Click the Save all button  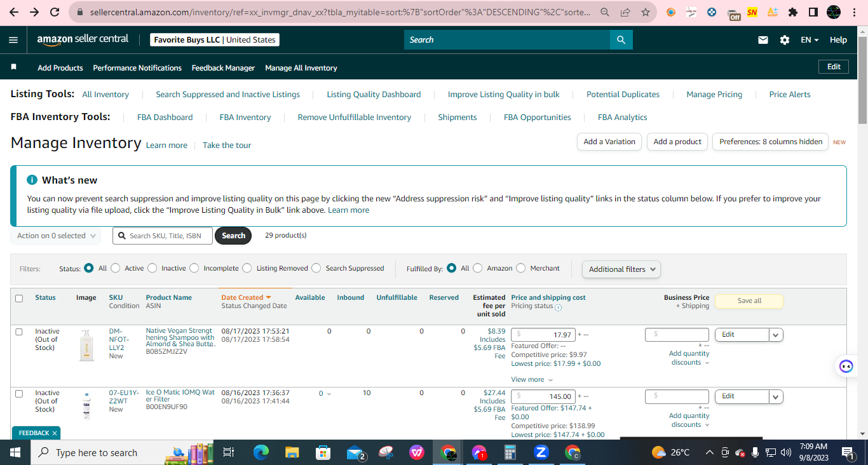click(749, 301)
